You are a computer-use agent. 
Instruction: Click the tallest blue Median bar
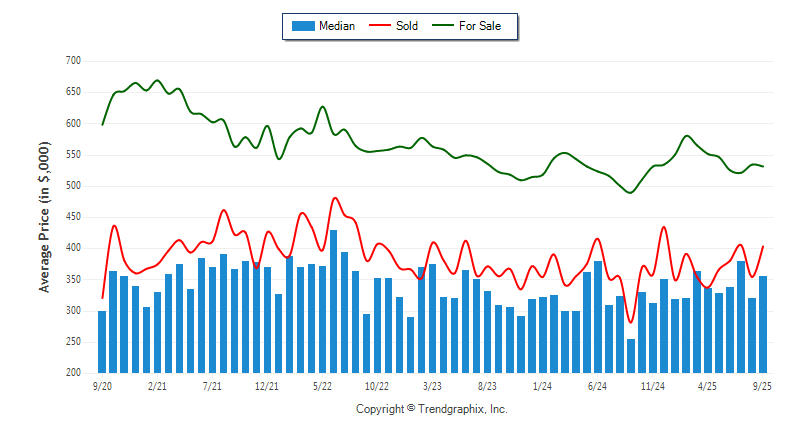click(333, 302)
